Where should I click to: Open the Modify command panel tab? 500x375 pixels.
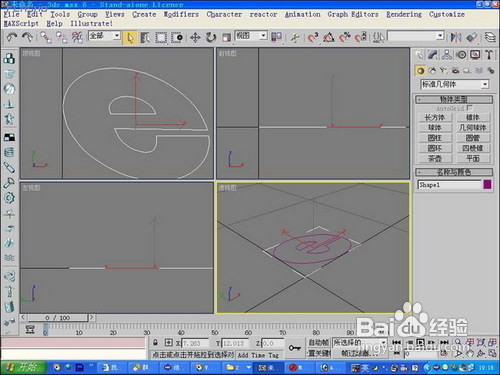pyautogui.click(x=432, y=55)
